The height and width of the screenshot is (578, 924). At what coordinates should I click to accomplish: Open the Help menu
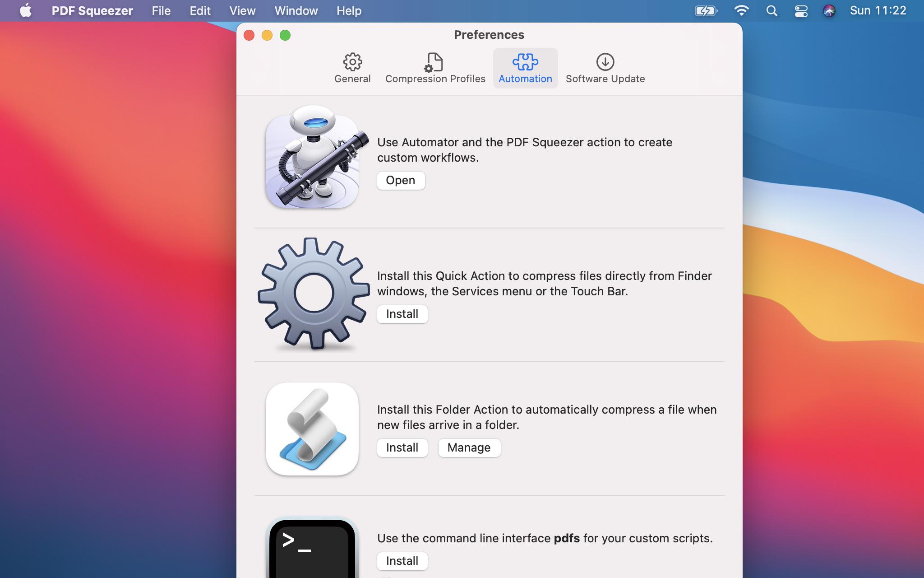click(349, 10)
